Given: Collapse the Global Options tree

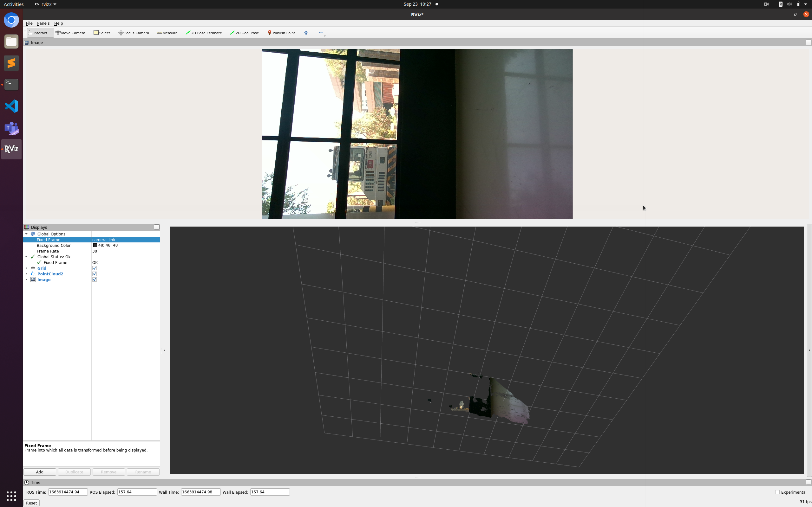Looking at the screenshot, I should 26,234.
